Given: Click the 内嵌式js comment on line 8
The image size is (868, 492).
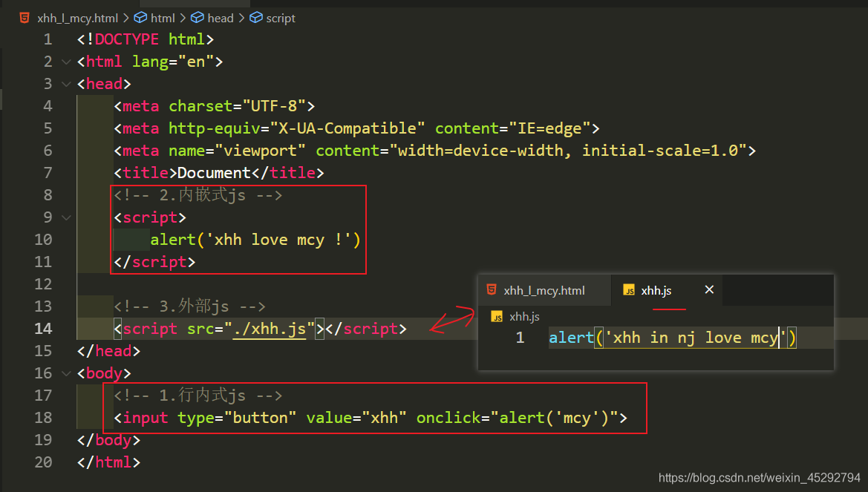Looking at the screenshot, I should click(198, 195).
